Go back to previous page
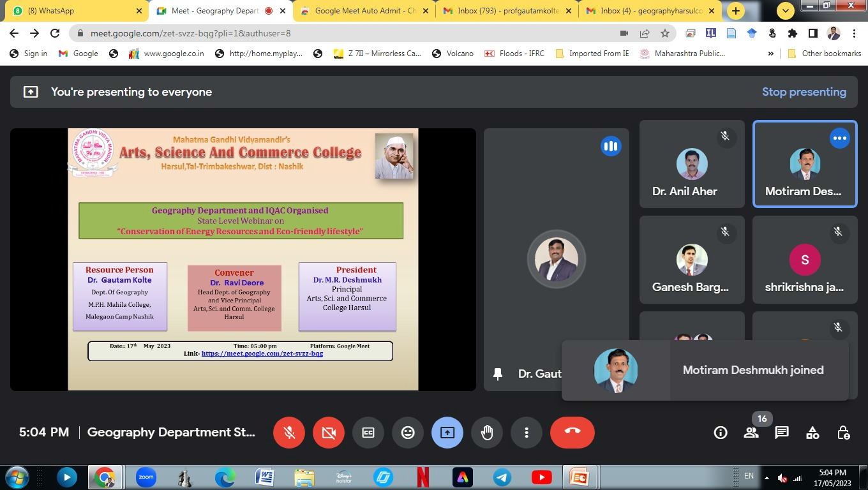The image size is (868, 490). tap(14, 33)
